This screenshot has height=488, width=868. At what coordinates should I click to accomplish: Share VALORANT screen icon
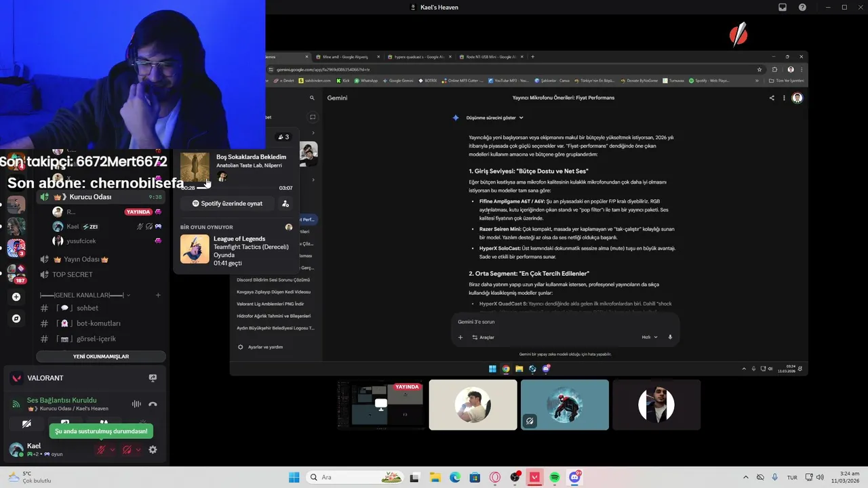(153, 378)
